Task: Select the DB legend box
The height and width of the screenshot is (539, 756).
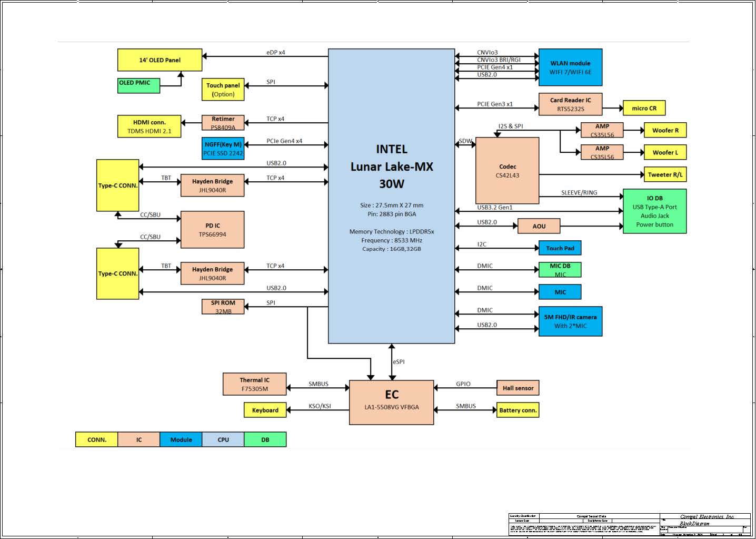Action: [265, 439]
